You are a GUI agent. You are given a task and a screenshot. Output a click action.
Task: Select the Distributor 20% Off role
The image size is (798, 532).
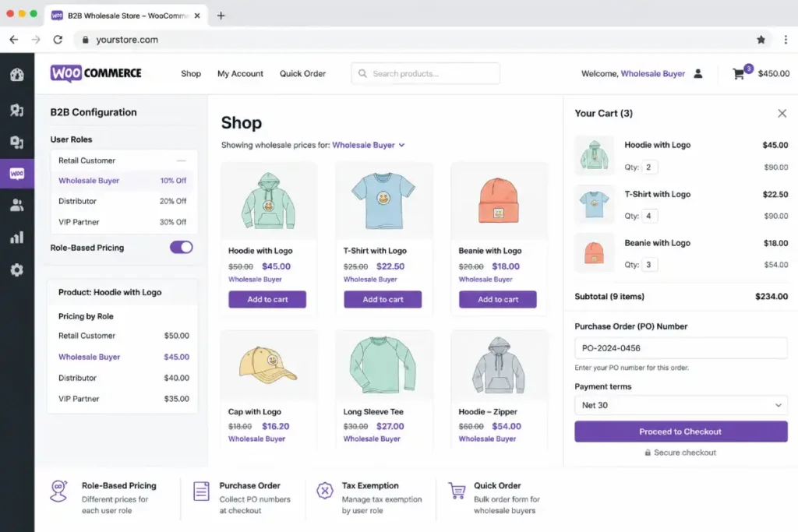[x=122, y=202]
